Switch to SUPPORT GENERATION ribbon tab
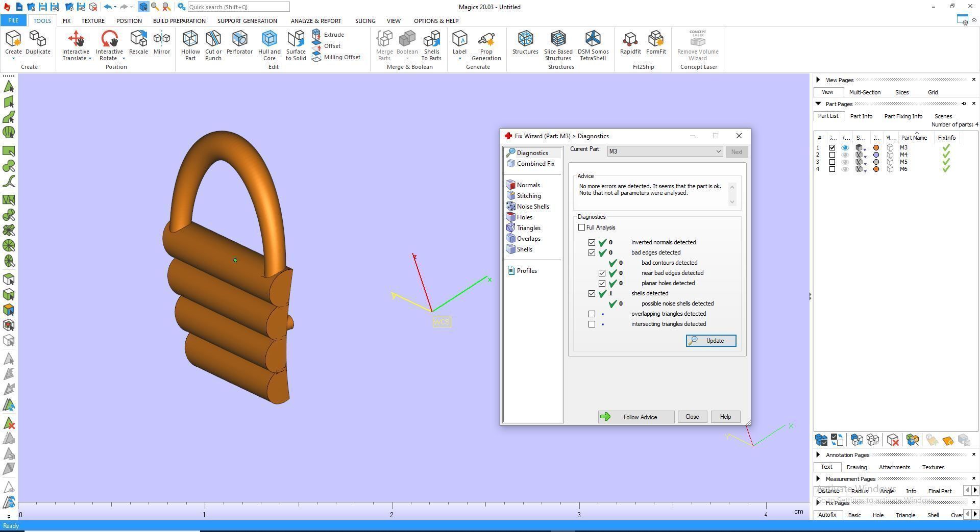The height and width of the screenshot is (532, 980). click(x=247, y=21)
